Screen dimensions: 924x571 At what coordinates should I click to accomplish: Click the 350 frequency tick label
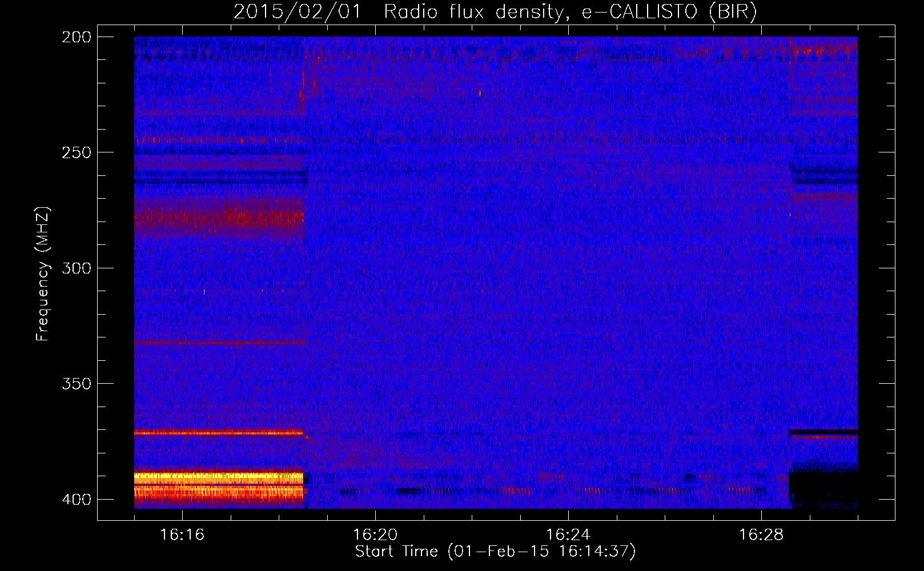pos(76,383)
